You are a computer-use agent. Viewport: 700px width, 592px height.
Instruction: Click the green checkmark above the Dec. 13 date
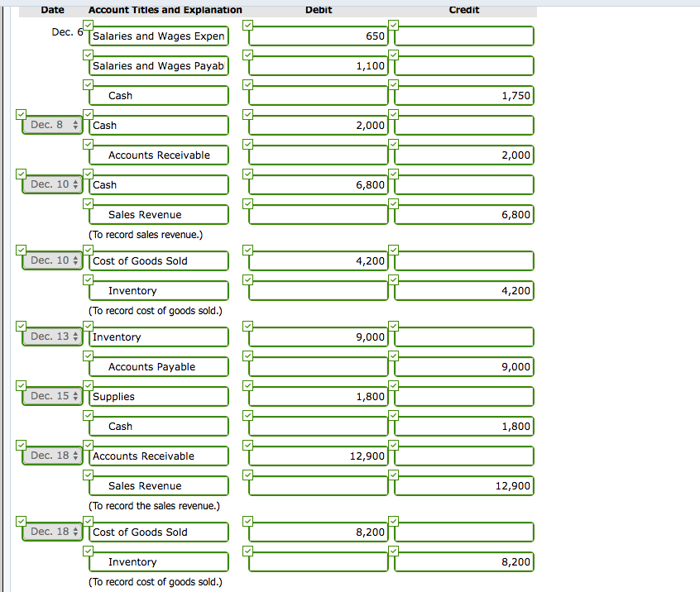tap(21, 326)
